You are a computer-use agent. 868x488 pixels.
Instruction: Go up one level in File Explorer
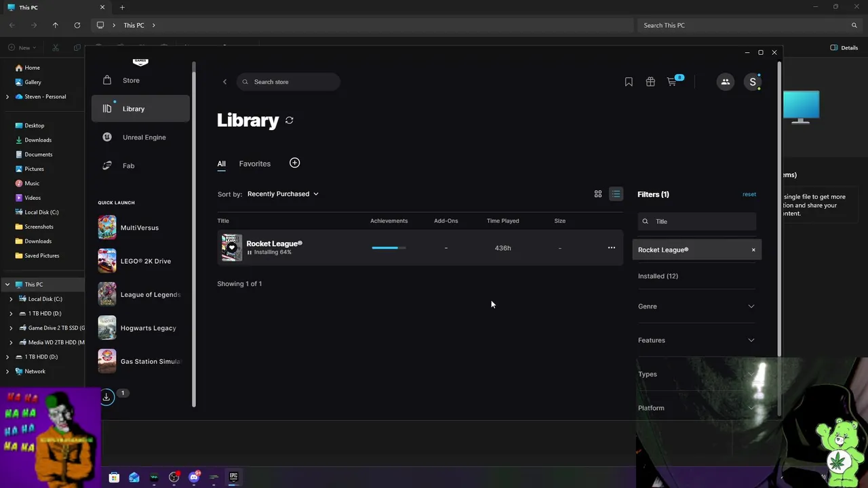point(56,25)
